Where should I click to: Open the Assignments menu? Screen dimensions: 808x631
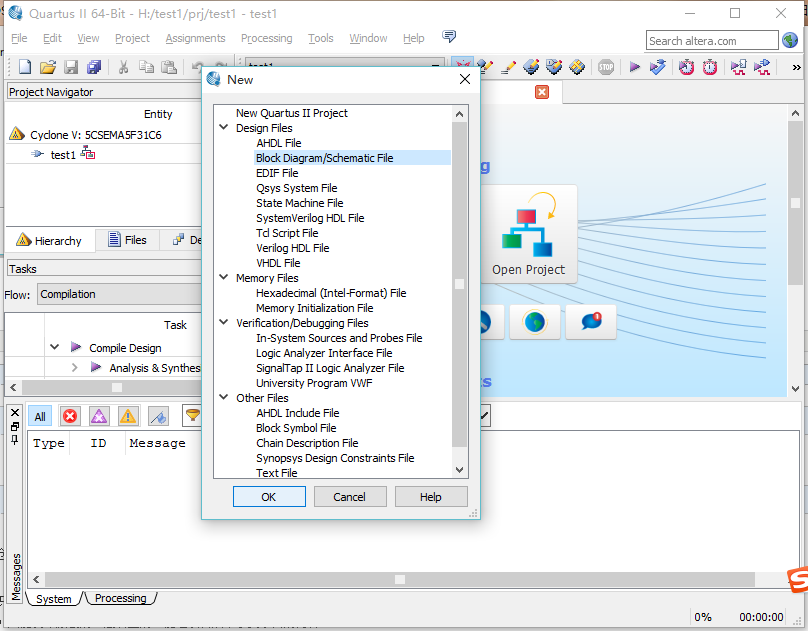[x=195, y=38]
